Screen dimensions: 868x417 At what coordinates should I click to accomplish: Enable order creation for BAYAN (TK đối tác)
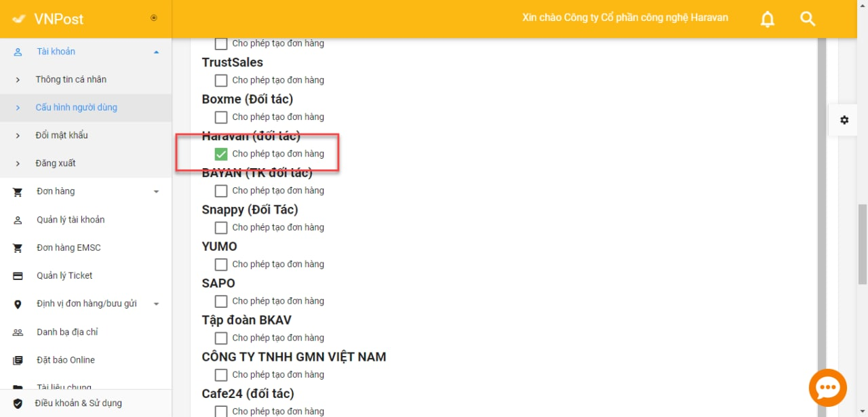(x=221, y=191)
